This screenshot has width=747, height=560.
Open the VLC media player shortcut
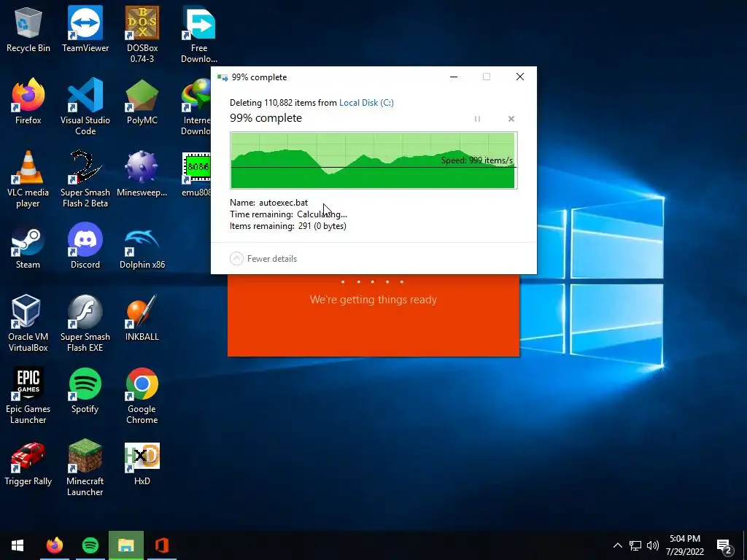28,179
